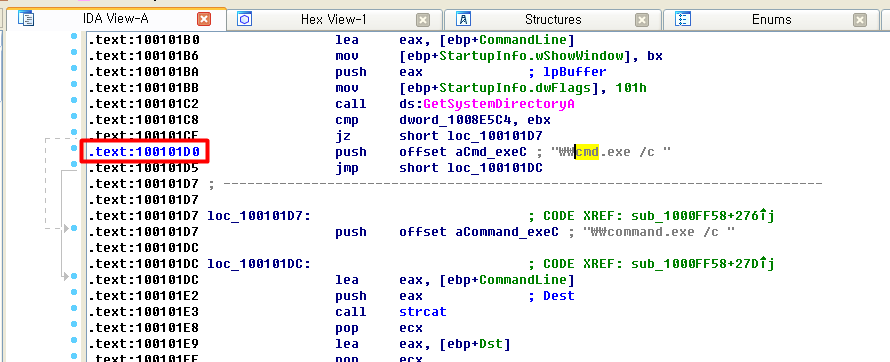Image resolution: width=890 pixels, height=362 pixels.
Task: Click the jmp mnemonic
Action: 347,168
